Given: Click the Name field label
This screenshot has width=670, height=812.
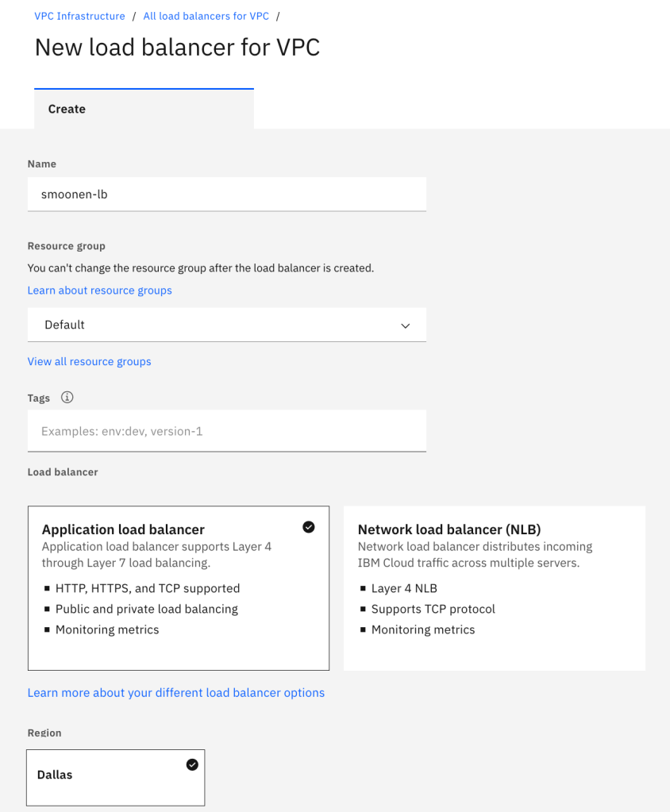Looking at the screenshot, I should [41, 164].
